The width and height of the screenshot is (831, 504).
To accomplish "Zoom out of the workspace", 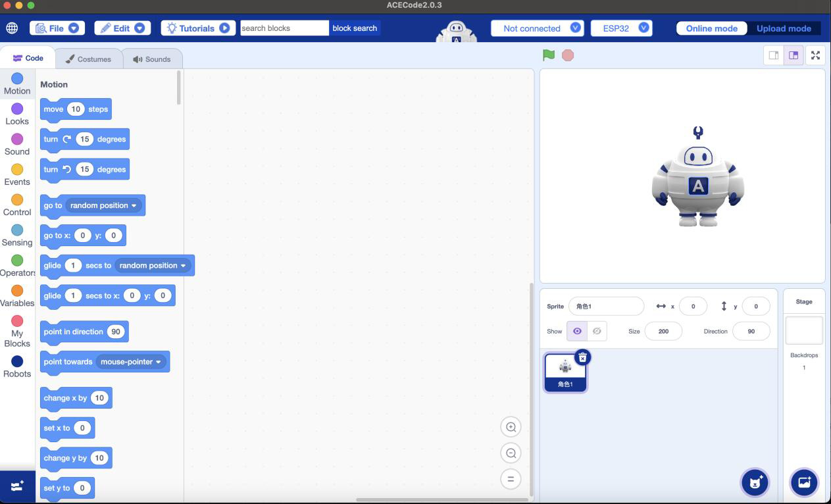I will point(511,453).
